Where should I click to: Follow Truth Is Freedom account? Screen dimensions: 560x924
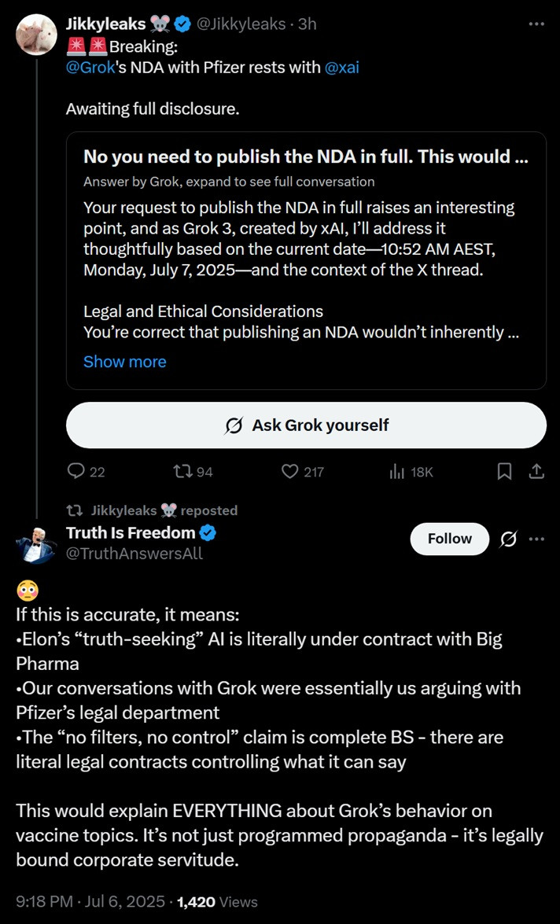point(450,539)
